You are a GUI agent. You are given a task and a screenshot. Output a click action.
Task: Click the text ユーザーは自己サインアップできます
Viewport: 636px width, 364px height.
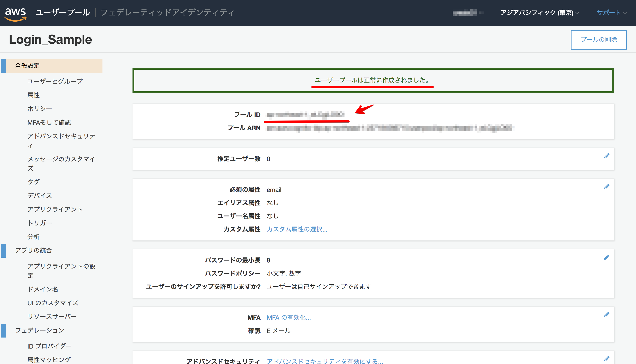click(319, 287)
